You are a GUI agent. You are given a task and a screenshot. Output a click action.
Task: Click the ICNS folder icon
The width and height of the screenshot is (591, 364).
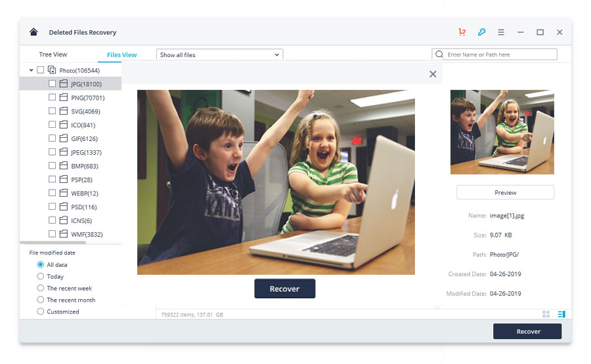[64, 220]
